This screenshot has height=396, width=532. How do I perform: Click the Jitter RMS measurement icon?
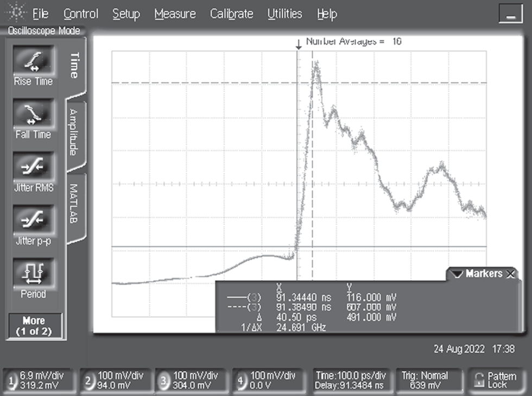[x=34, y=166]
